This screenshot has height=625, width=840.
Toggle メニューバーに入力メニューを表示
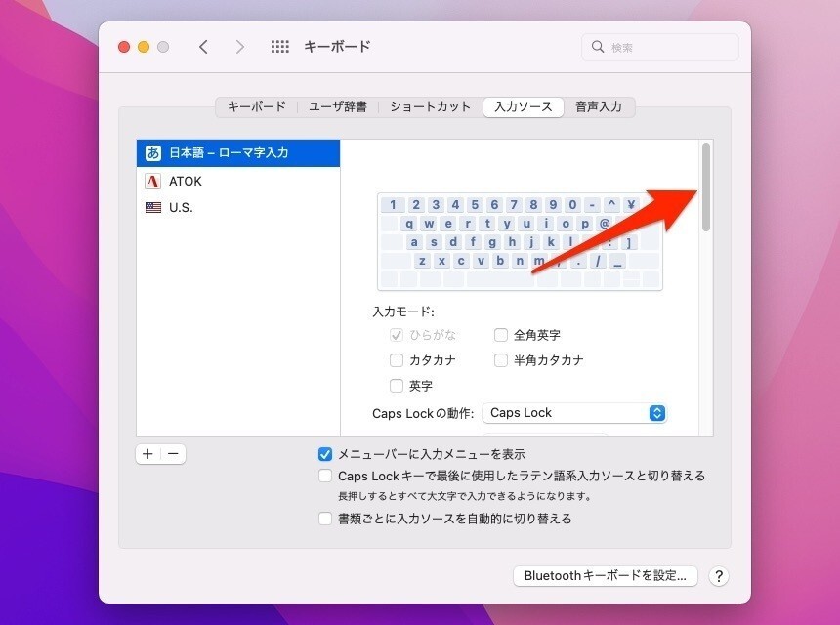pyautogui.click(x=324, y=453)
